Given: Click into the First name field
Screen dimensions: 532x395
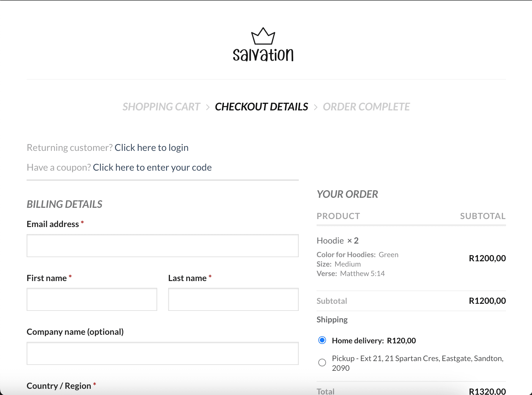Looking at the screenshot, I should pyautogui.click(x=92, y=299).
